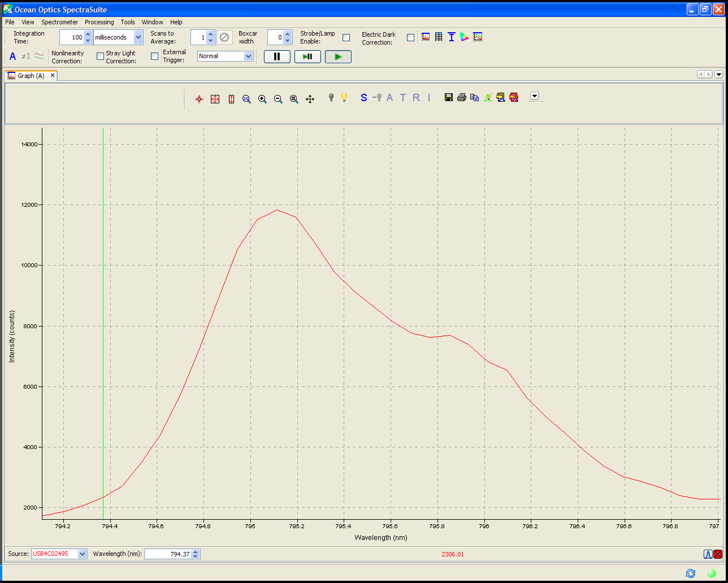Enable Stray Light Correction checkbox
Screen dimensions: 728x583
pos(155,56)
